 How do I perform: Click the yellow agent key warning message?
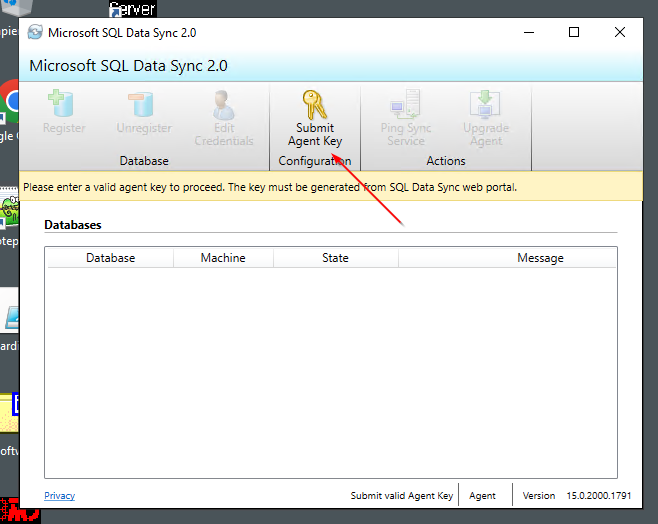click(331, 187)
